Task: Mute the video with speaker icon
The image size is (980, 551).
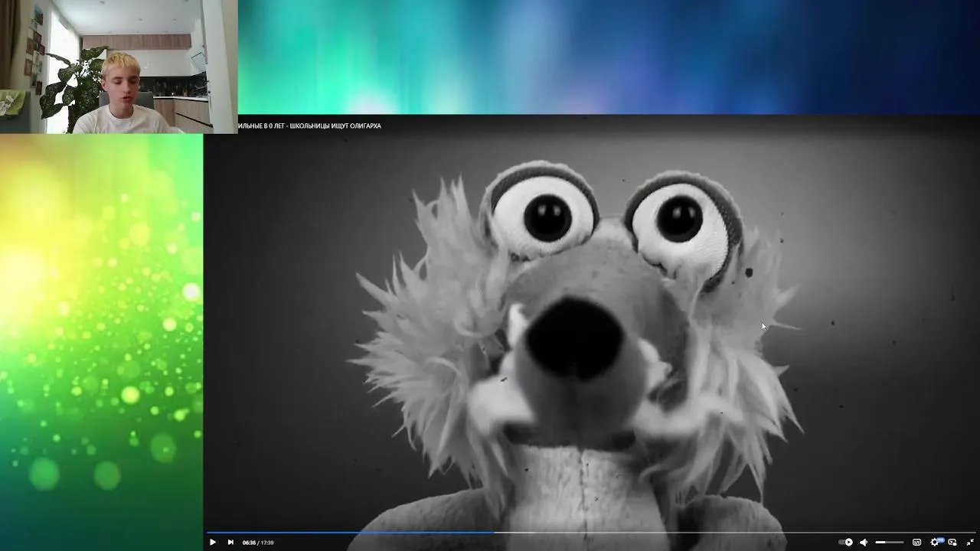Action: 864,543
